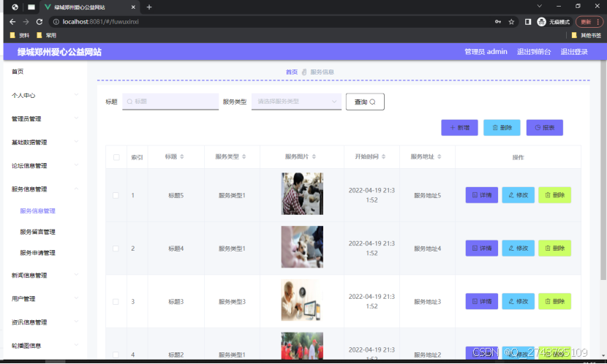Click the 新增 add button

point(459,128)
